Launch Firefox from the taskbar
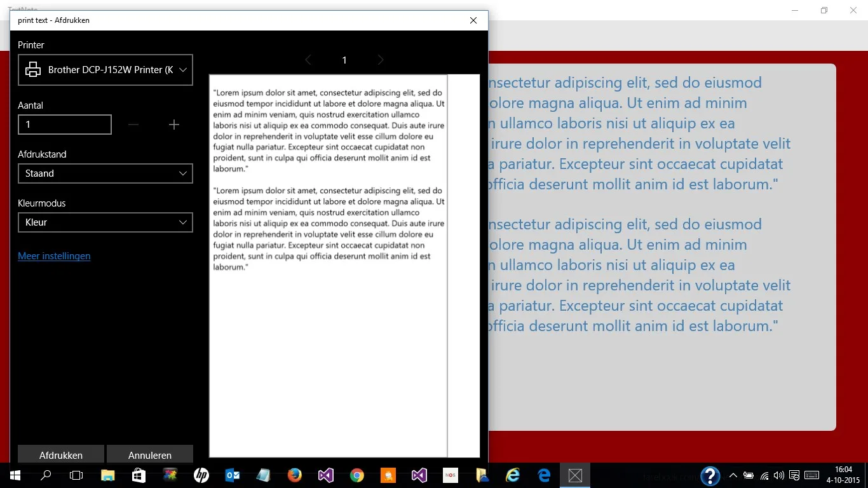This screenshot has width=868, height=488. click(x=294, y=475)
